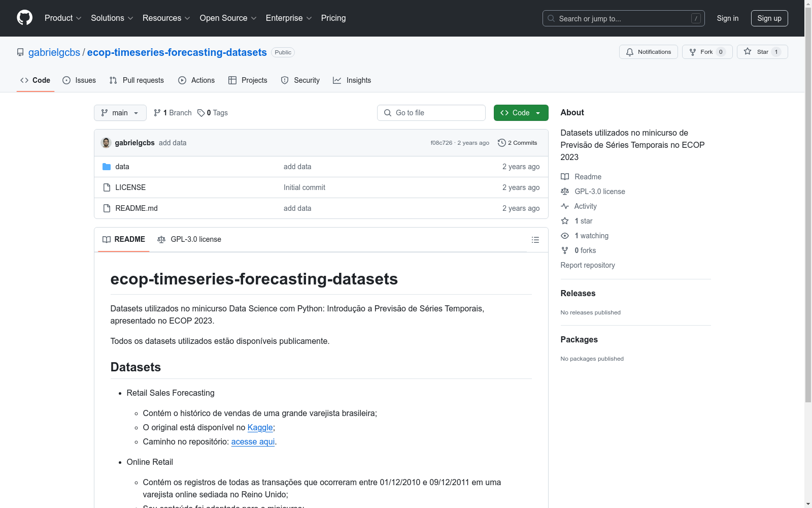
Task: Star this repository
Action: pos(762,52)
